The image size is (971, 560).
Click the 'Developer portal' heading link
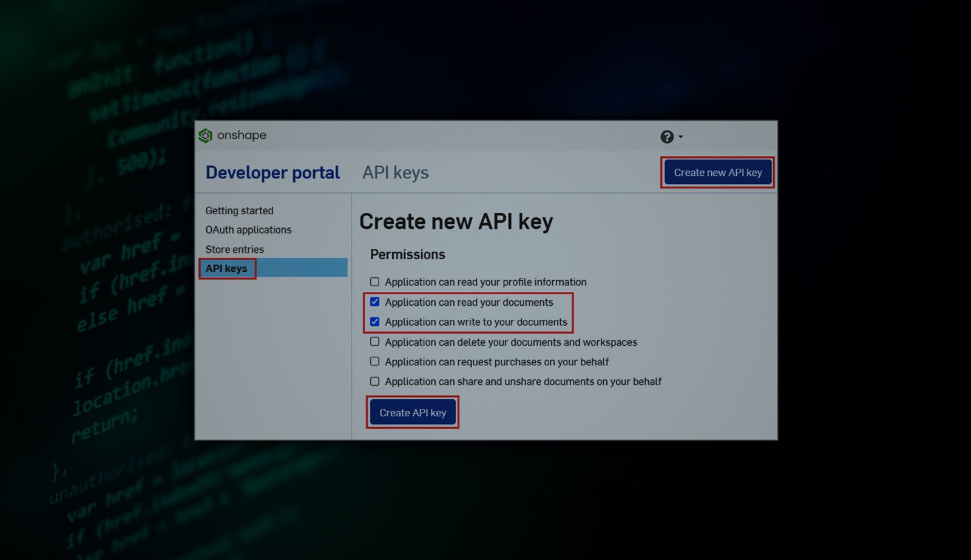[272, 172]
